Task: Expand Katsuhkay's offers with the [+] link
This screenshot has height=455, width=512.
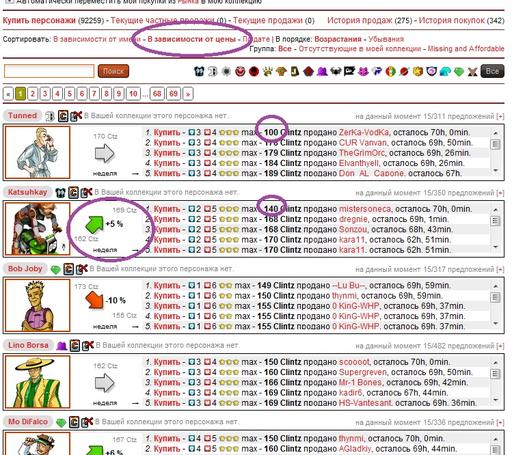Action: (x=500, y=193)
